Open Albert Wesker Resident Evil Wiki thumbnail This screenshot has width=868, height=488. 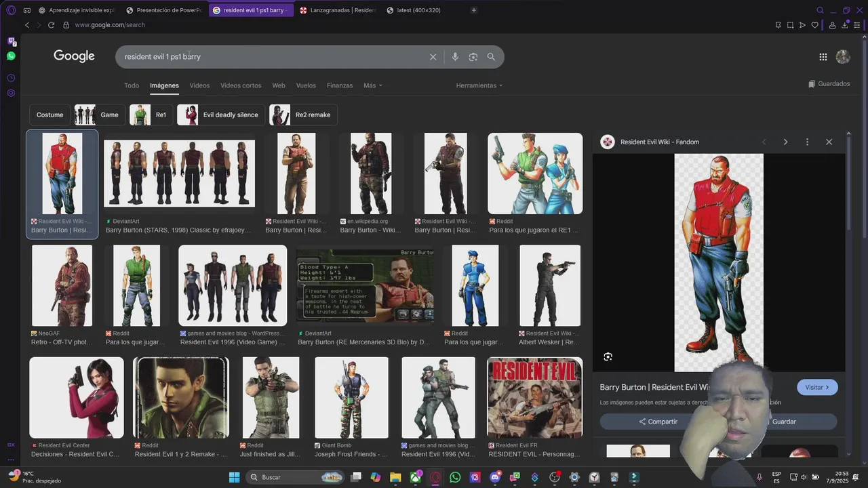[x=550, y=285]
